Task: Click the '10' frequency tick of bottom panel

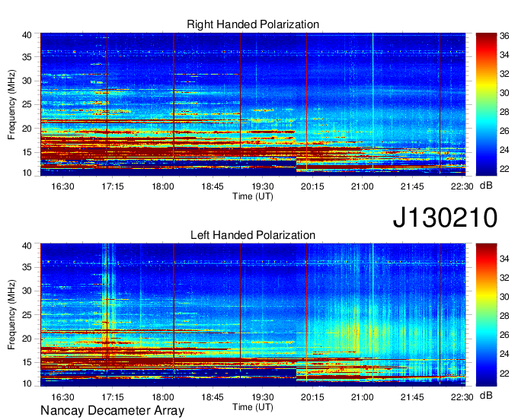Action: (x=27, y=383)
